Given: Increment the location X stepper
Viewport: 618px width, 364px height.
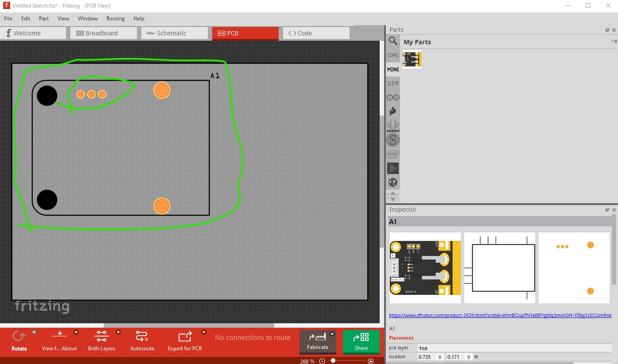Looking at the screenshot, I should click(x=439, y=355).
